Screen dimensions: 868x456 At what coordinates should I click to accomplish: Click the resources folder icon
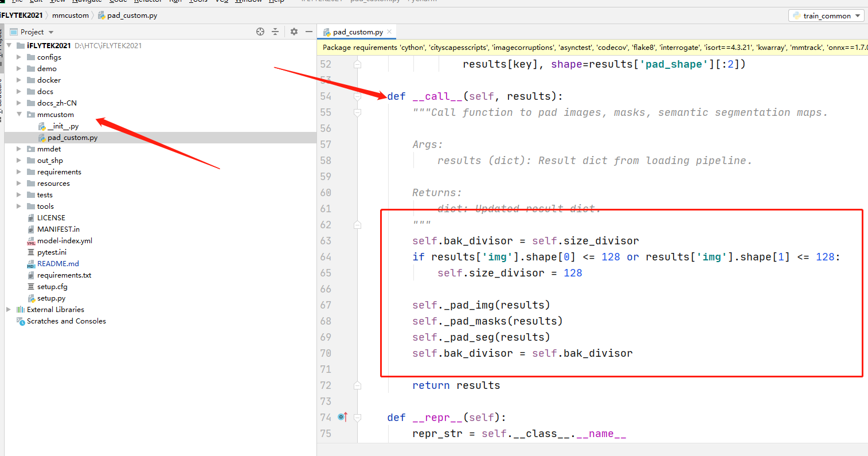[x=31, y=183]
